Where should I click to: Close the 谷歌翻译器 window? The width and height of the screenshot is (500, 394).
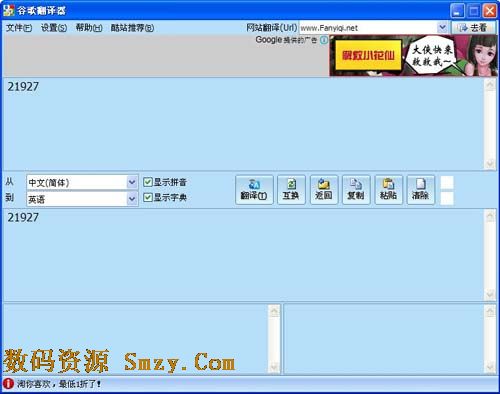[x=490, y=11]
